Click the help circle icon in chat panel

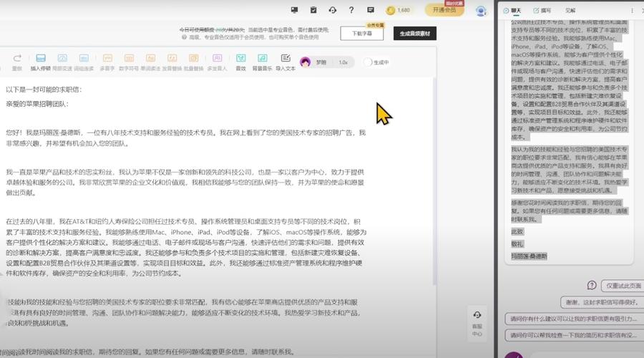point(592,285)
